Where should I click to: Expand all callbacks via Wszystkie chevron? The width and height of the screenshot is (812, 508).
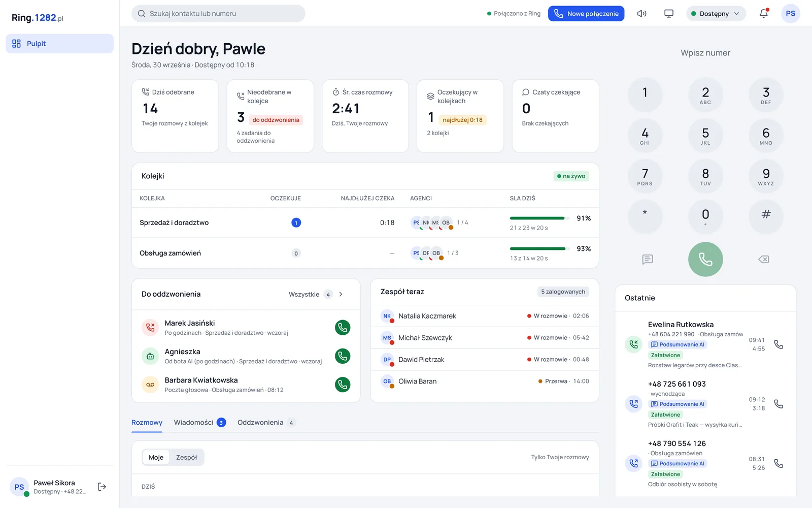pyautogui.click(x=341, y=294)
